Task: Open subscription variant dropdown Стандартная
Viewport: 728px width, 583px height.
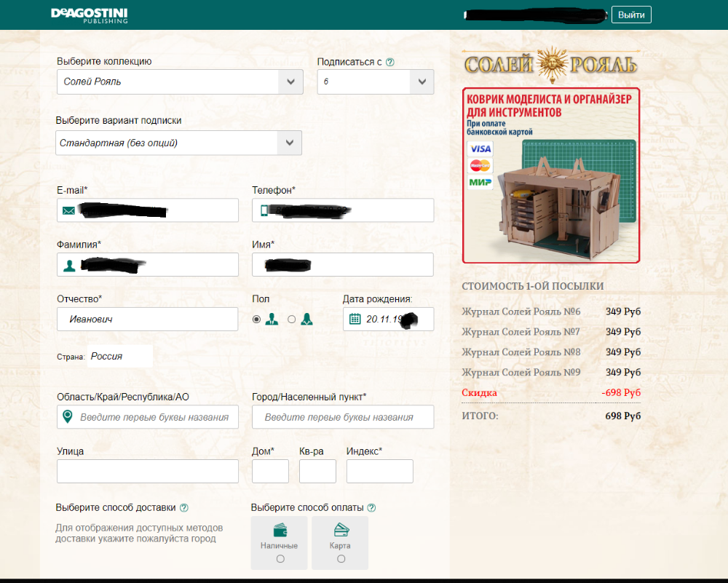Action: [x=178, y=143]
